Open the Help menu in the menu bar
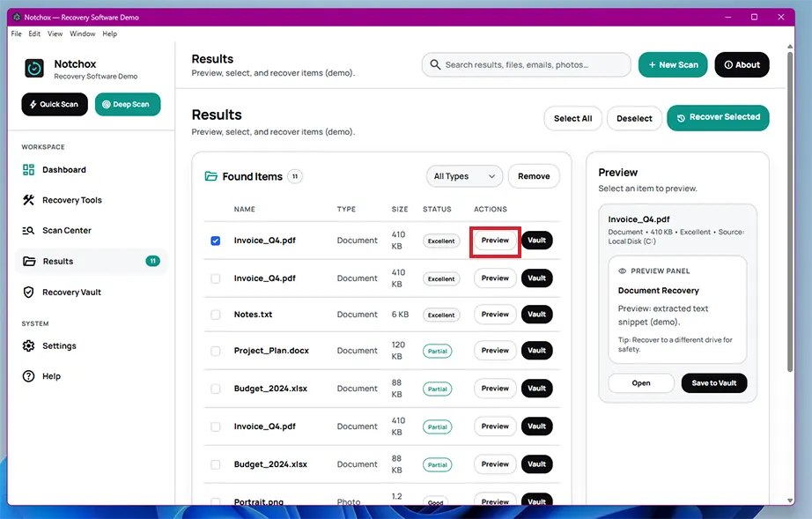Viewport: 812px width, 519px height. click(x=109, y=33)
